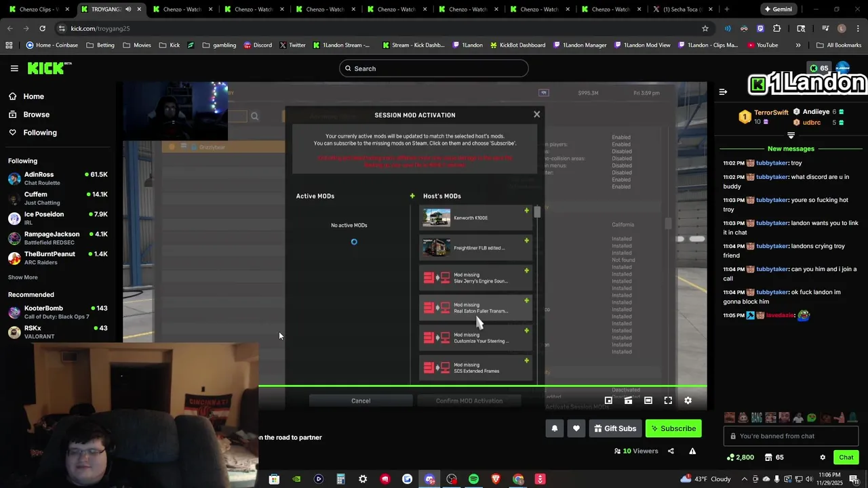Click the Gift Subs button
The image size is (868, 488).
[616, 428]
